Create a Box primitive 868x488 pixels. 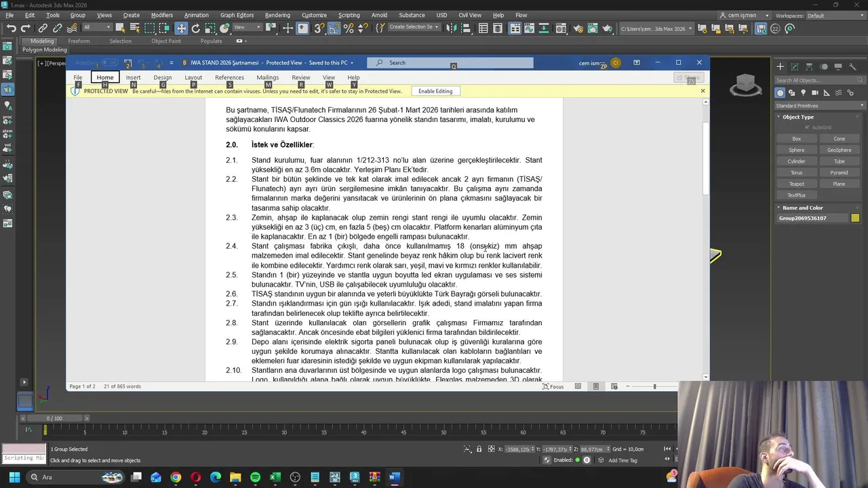(797, 138)
